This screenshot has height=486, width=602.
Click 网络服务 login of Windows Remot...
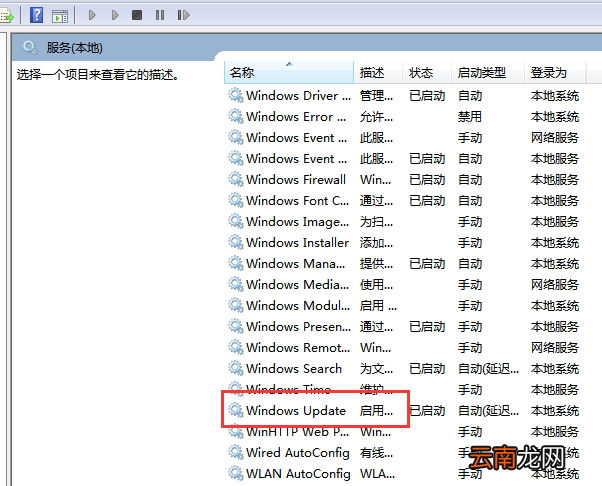(555, 347)
